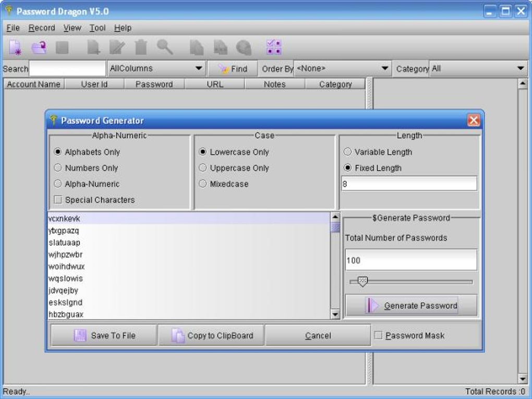Click the New file toolbar icon
Viewport: 532px width, 399px height.
pos(15,47)
